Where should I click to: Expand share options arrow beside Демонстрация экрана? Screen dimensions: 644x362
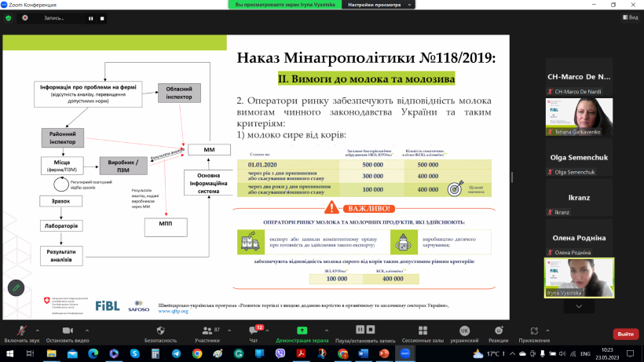coord(327,331)
